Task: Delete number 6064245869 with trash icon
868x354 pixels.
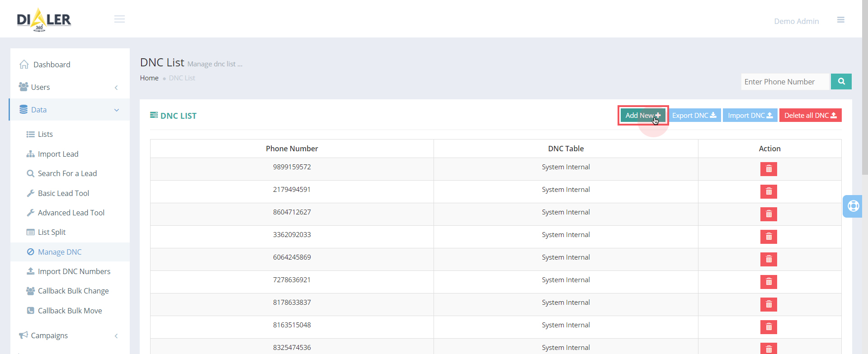Action: click(x=769, y=260)
